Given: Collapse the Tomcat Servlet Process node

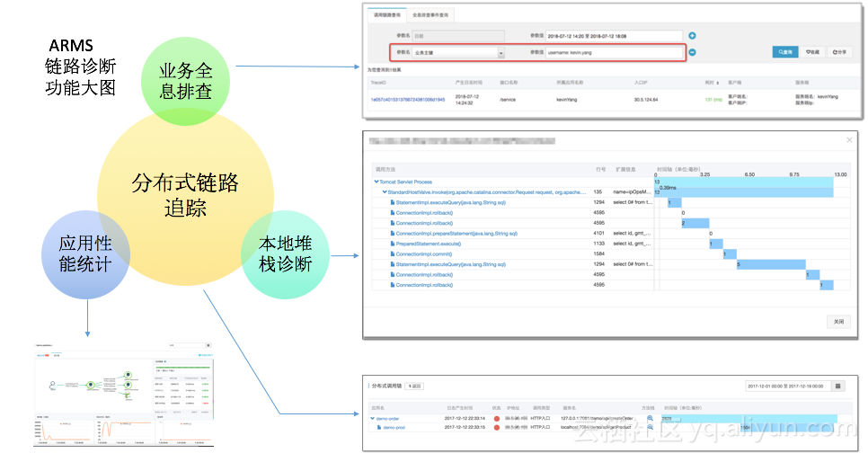Looking at the screenshot, I should point(376,182).
